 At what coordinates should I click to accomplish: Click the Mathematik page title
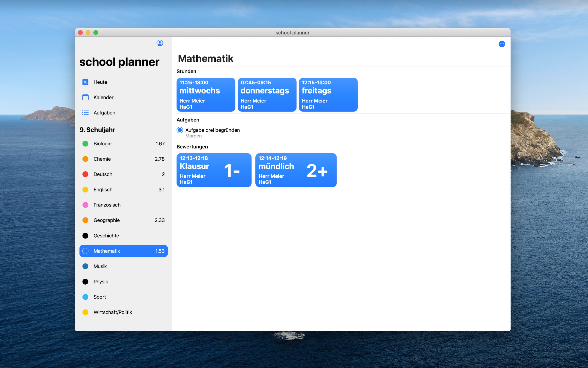(x=206, y=58)
